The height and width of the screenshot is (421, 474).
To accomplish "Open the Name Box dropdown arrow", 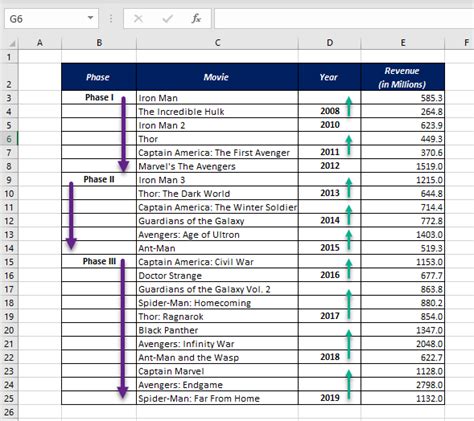I will (90, 18).
